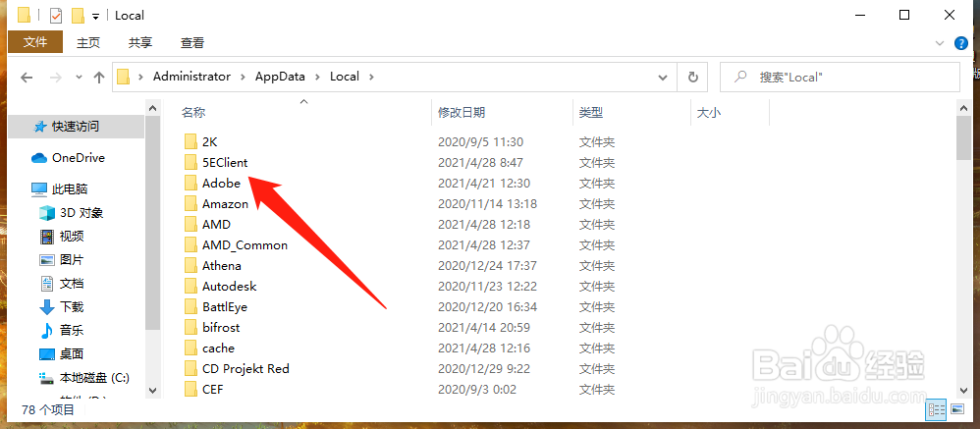980x429 pixels.
Task: Select the AMD_Common folder icon
Action: (x=191, y=244)
